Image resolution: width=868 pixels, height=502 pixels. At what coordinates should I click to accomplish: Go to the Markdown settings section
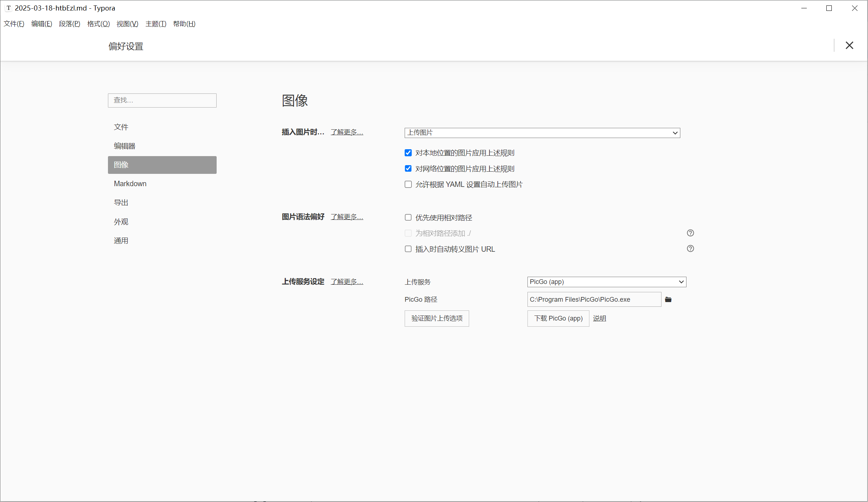point(162,184)
